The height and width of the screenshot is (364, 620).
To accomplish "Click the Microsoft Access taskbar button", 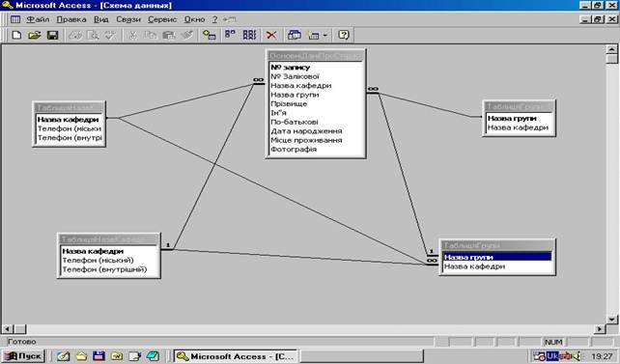I will pos(236,356).
